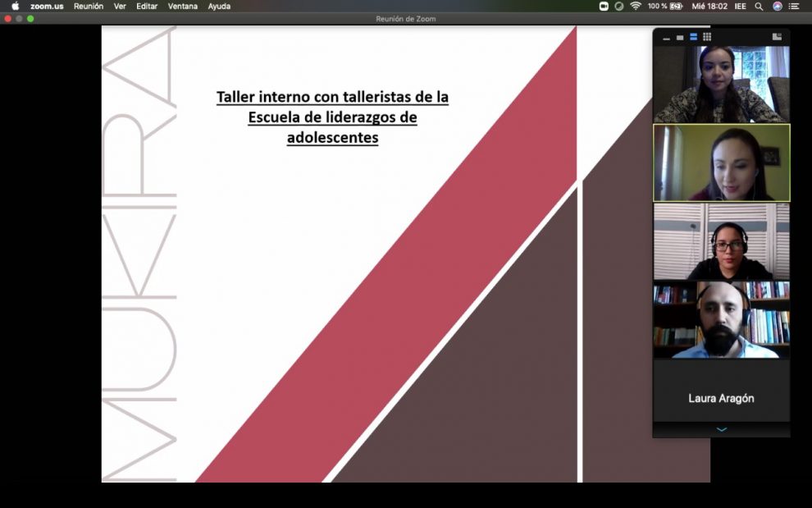
Task: Open Wi-Fi status menu
Action: pyautogui.click(x=636, y=6)
